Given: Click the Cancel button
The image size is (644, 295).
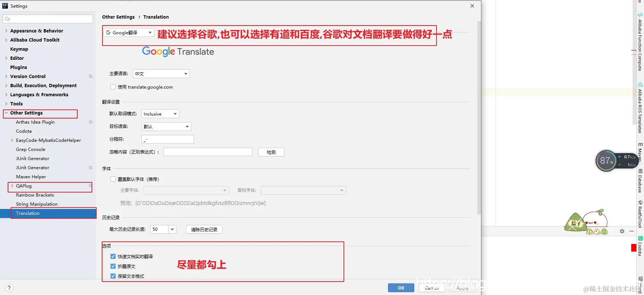Looking at the screenshot, I should (432, 288).
